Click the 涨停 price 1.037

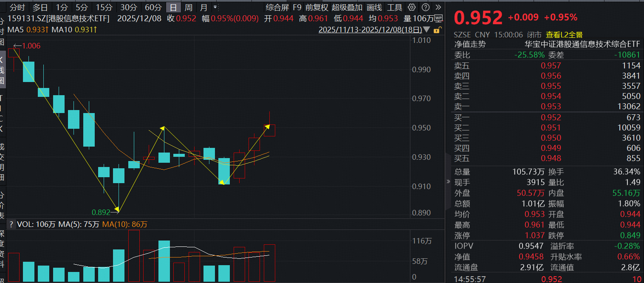(x=534, y=236)
